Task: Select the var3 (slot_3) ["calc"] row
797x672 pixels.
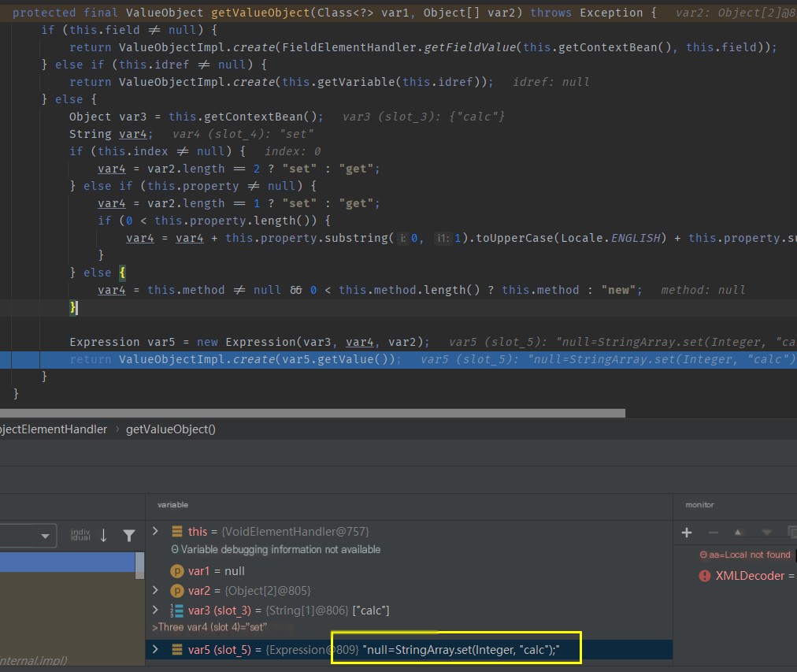Action: 409,611
